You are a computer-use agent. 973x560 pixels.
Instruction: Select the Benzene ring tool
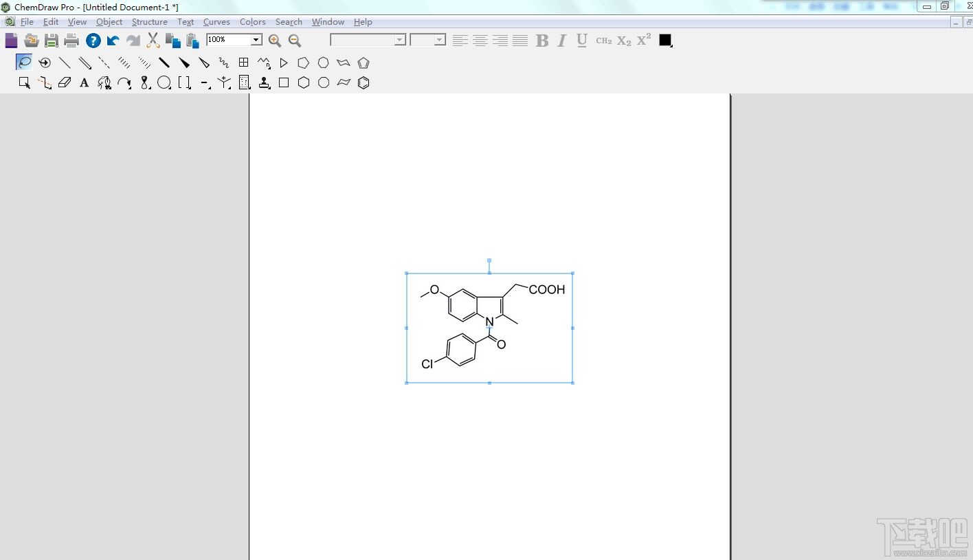coord(364,82)
